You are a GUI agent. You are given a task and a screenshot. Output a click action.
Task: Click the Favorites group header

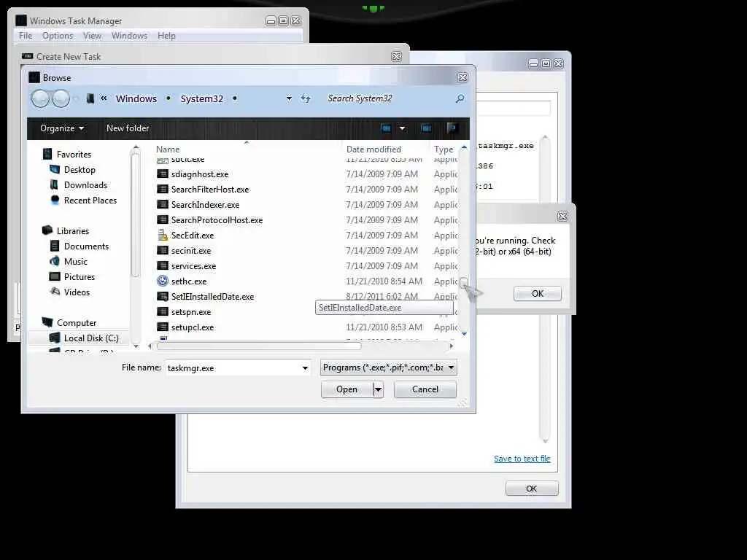pyautogui.click(x=74, y=155)
